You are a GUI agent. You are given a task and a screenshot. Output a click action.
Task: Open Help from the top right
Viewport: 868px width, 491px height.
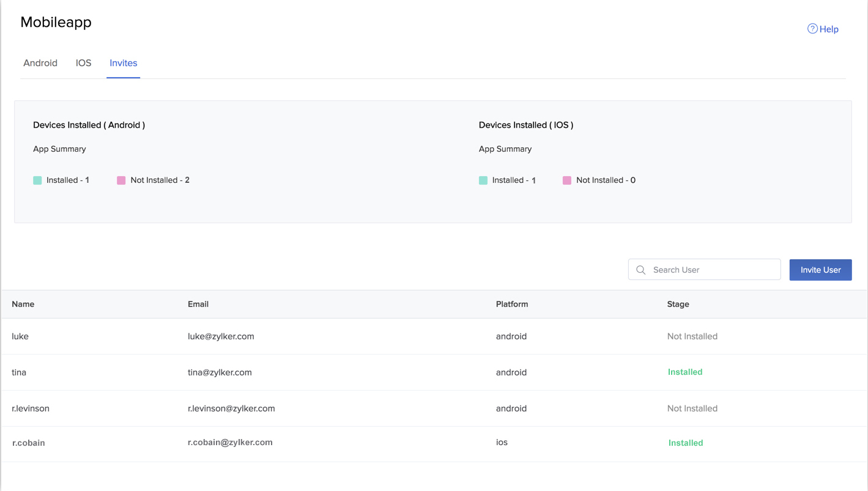[x=829, y=29]
